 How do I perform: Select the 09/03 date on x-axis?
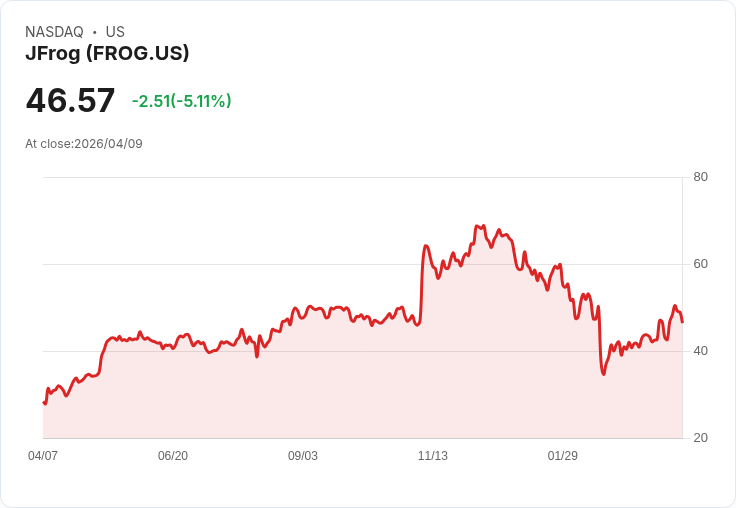[x=303, y=456]
